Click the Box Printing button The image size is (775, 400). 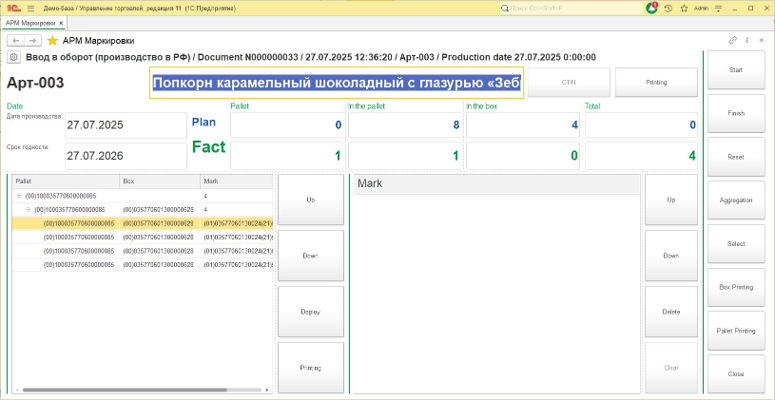click(735, 287)
